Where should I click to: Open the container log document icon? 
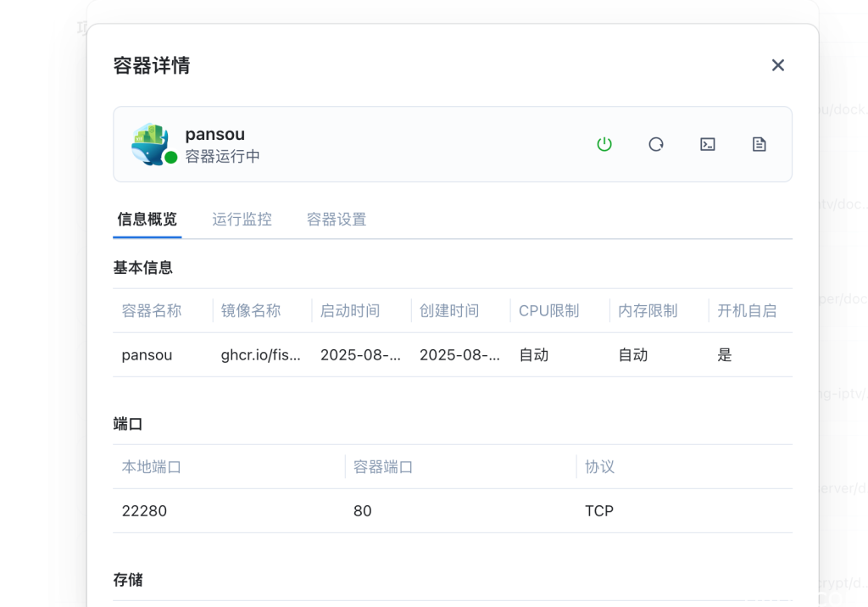759,144
